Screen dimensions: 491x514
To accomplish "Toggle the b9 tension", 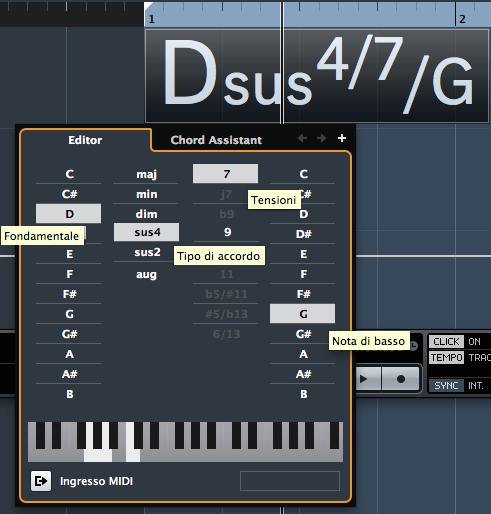I will (226, 214).
